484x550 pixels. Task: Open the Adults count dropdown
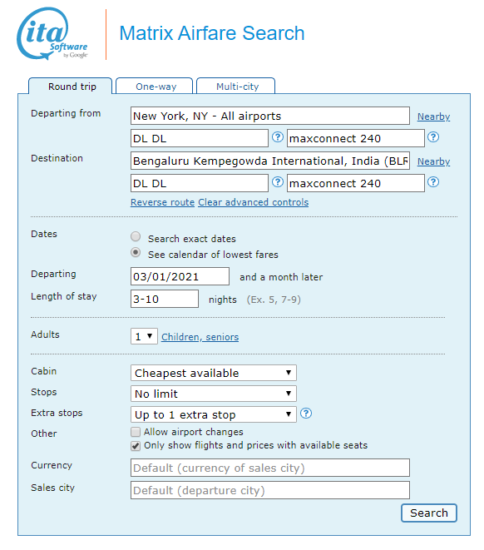click(x=144, y=336)
